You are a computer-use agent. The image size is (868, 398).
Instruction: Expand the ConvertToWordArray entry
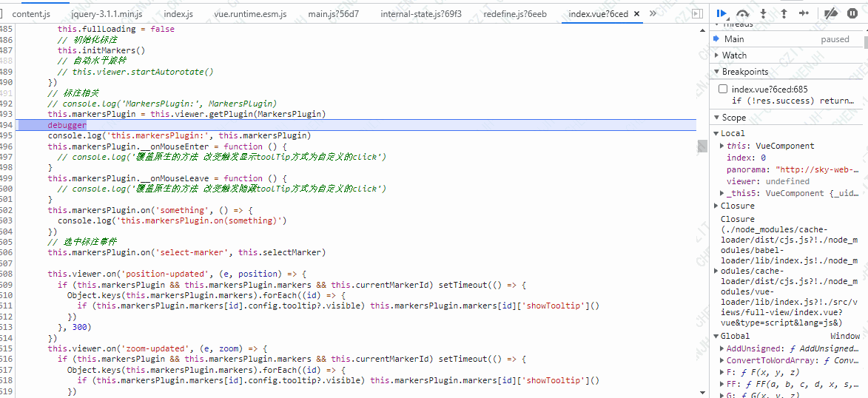(722, 360)
